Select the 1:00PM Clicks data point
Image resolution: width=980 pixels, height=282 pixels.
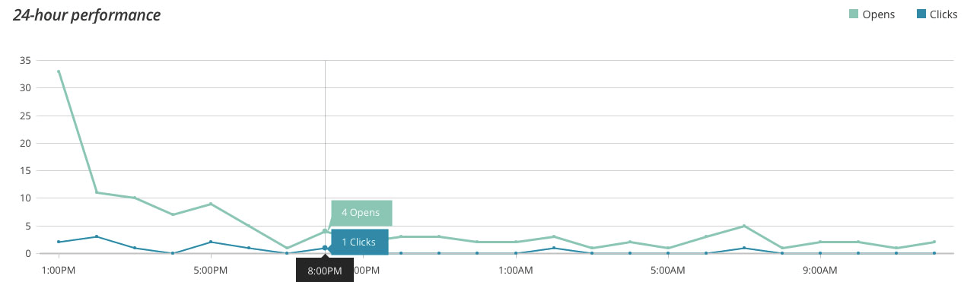click(x=59, y=242)
